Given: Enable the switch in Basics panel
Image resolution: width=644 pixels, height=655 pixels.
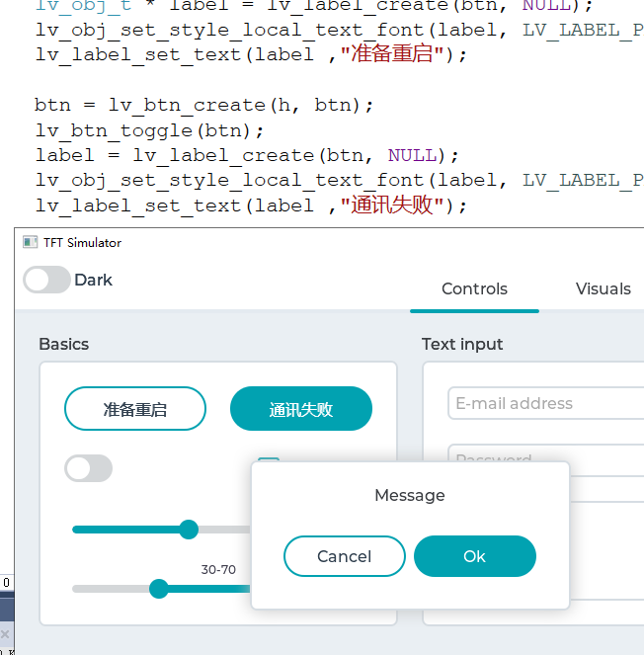Looking at the screenshot, I should tap(88, 468).
